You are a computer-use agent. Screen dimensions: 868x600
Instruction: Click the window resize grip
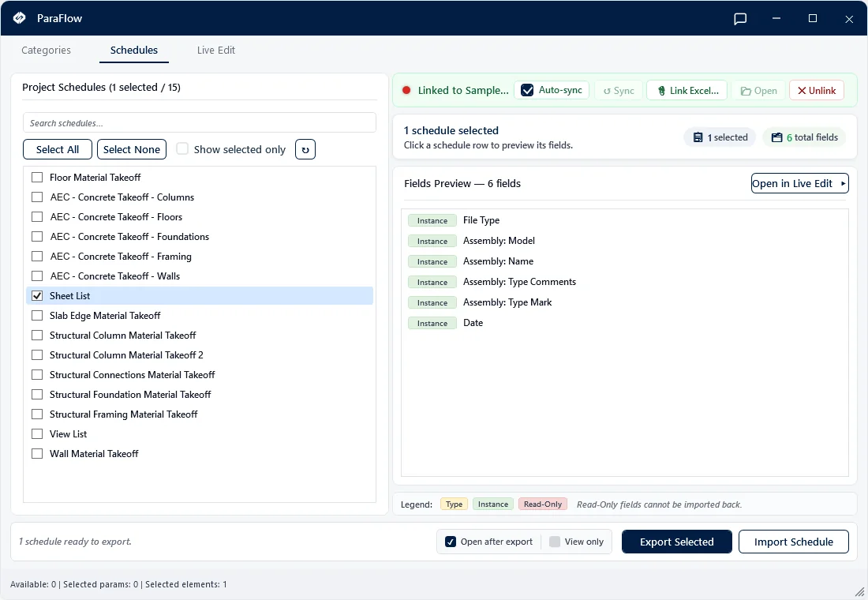pos(859,592)
